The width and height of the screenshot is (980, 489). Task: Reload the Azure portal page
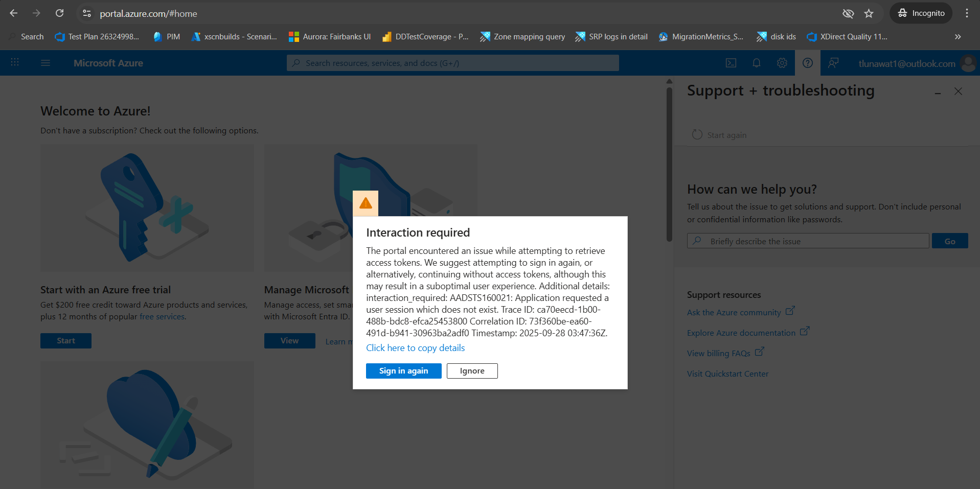click(60, 13)
